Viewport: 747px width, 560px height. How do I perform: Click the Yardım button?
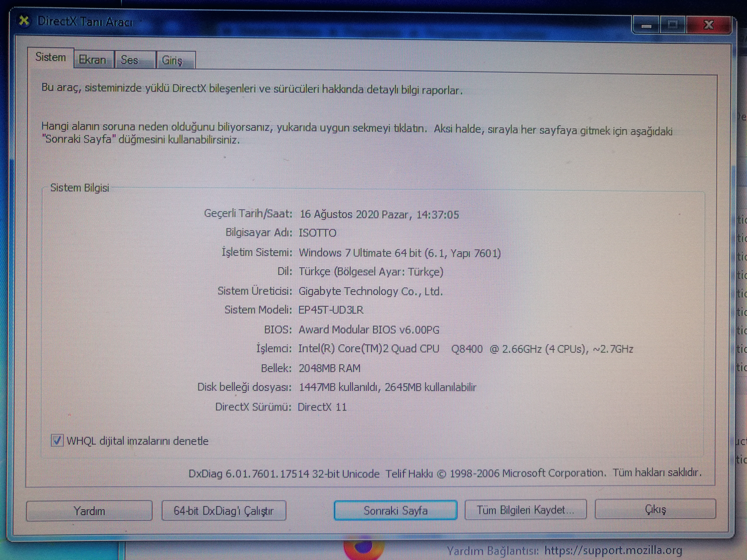click(89, 511)
